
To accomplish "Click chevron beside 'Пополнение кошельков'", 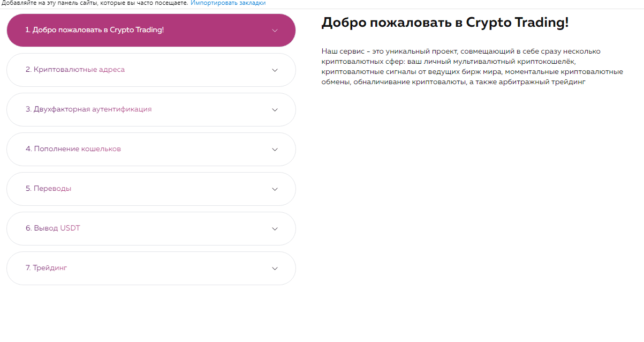I will point(275,150).
